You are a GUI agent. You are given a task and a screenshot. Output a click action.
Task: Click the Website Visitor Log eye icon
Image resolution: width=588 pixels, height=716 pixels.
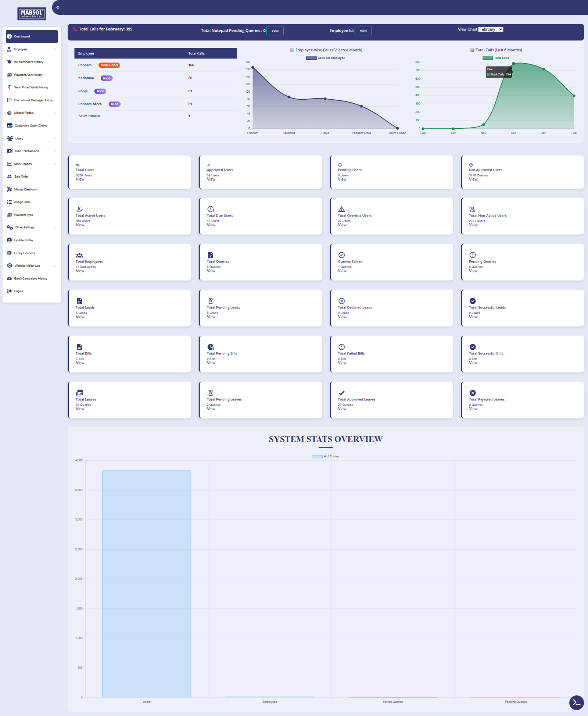[10, 266]
